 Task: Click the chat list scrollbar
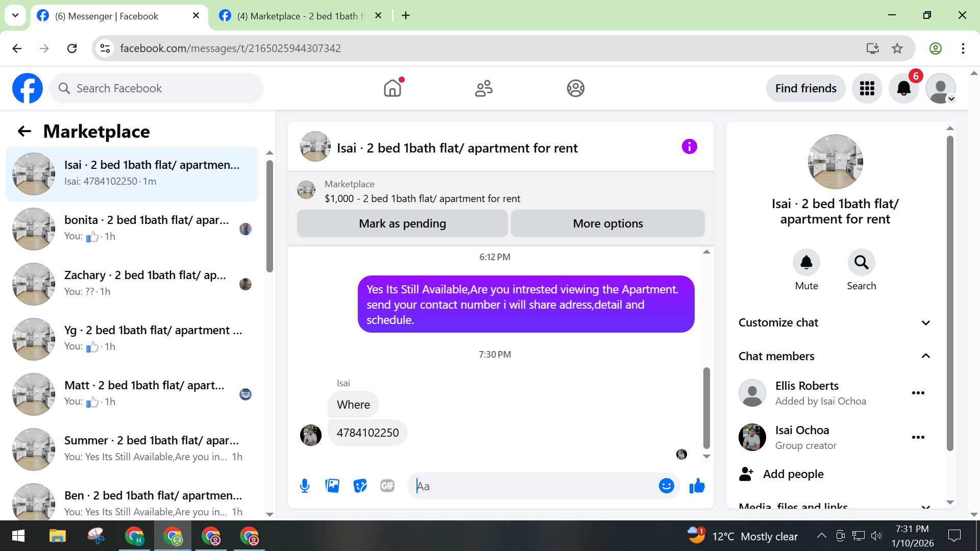point(269,217)
